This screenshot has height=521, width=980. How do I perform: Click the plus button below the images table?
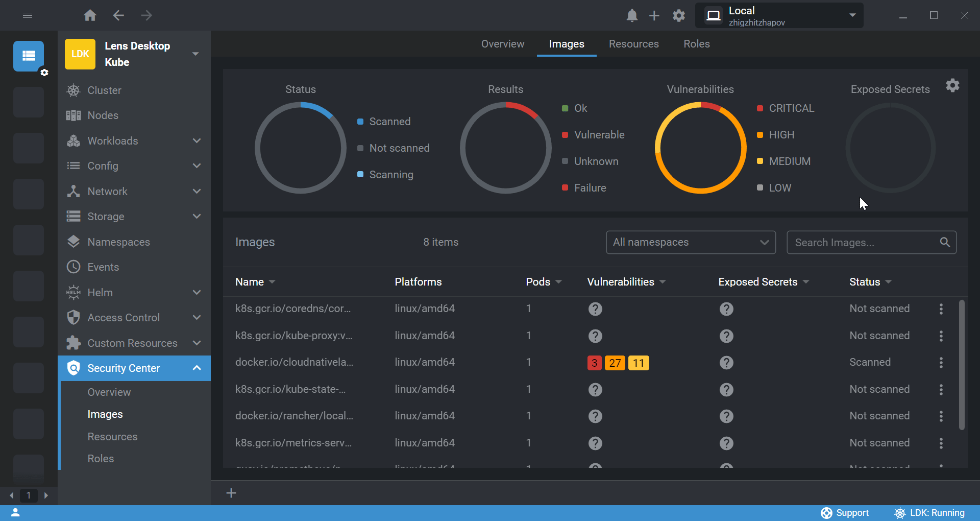231,492
